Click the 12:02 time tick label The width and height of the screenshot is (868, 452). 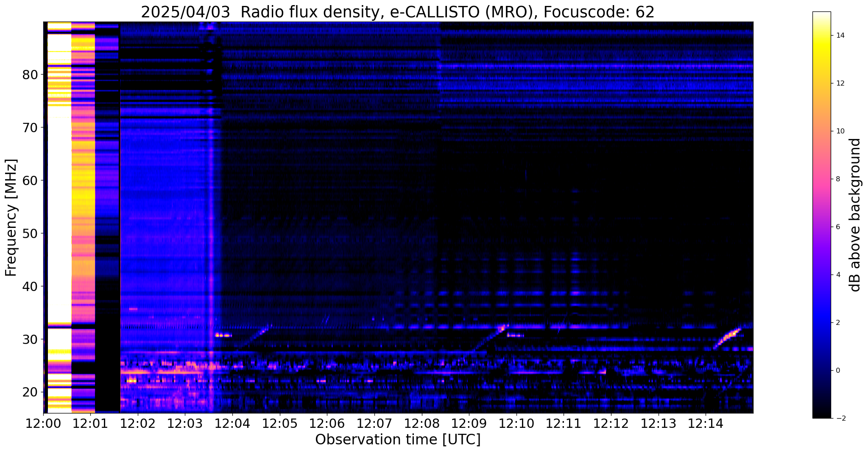[138, 424]
